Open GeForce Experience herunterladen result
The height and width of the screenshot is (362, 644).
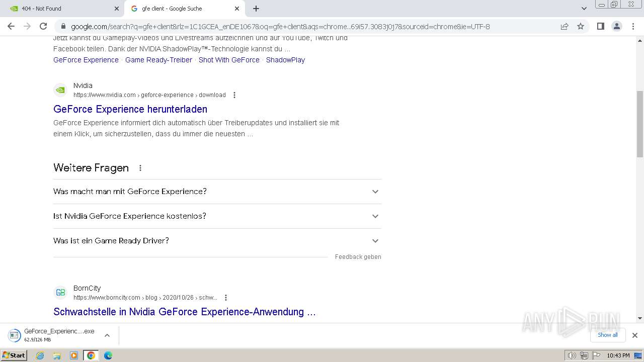click(x=130, y=109)
